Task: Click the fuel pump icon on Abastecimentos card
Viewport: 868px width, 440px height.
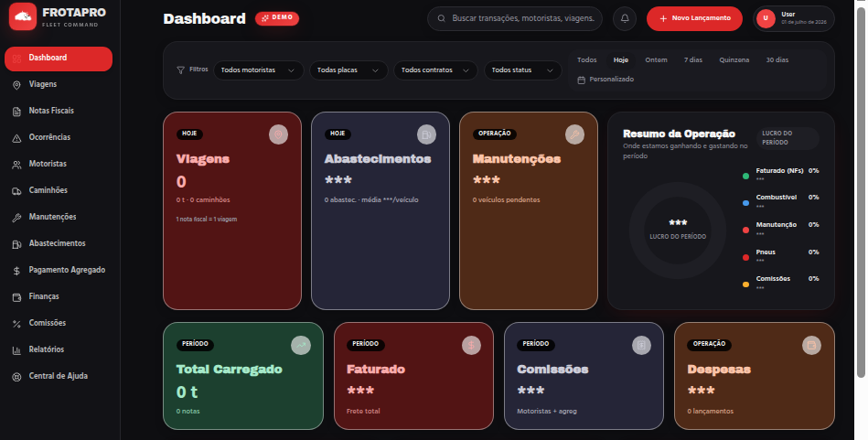Action: pyautogui.click(x=426, y=134)
